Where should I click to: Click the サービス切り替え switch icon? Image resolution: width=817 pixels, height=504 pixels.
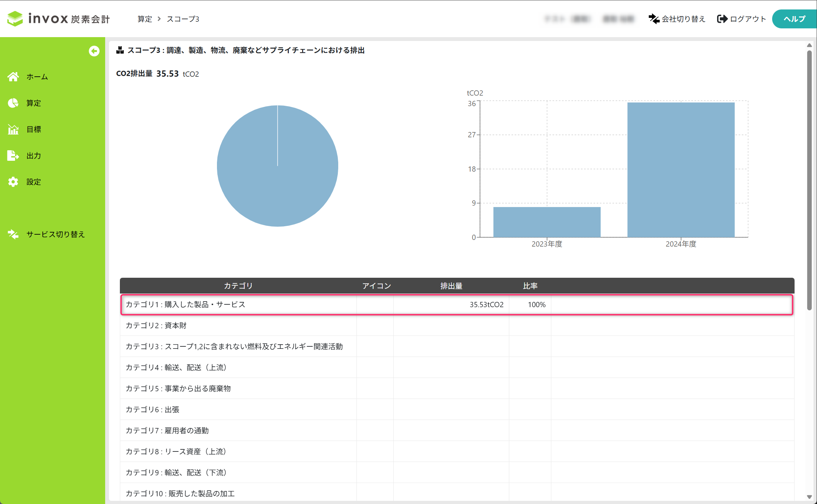click(13, 234)
